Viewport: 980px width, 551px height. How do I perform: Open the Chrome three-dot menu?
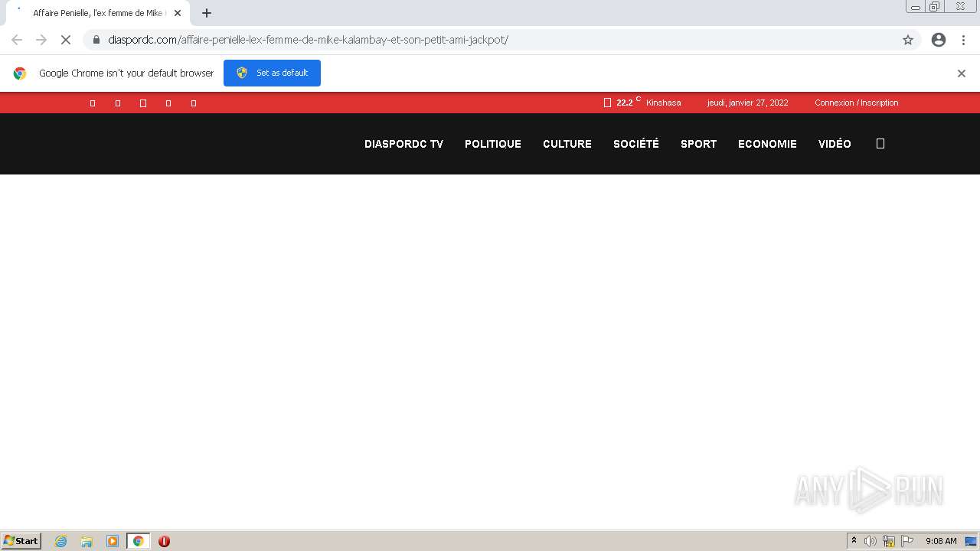pyautogui.click(x=963, y=40)
